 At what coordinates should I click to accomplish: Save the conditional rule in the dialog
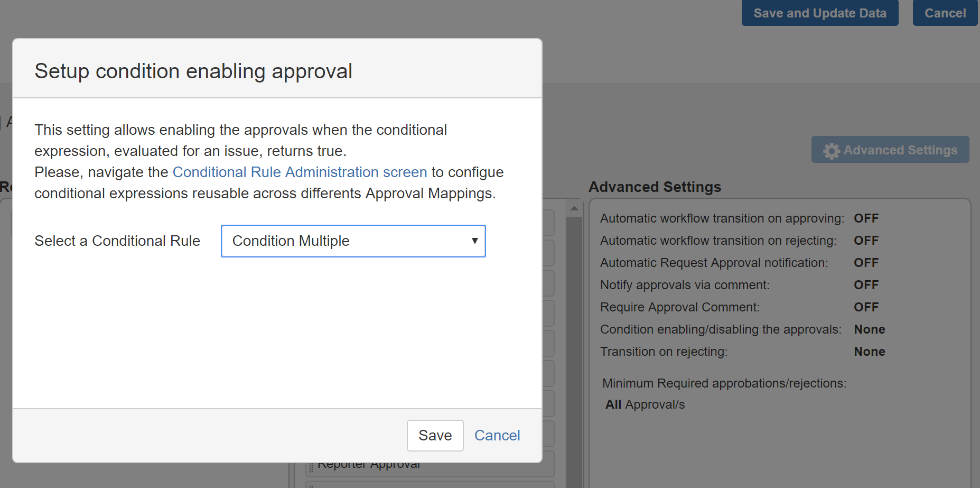coord(434,435)
